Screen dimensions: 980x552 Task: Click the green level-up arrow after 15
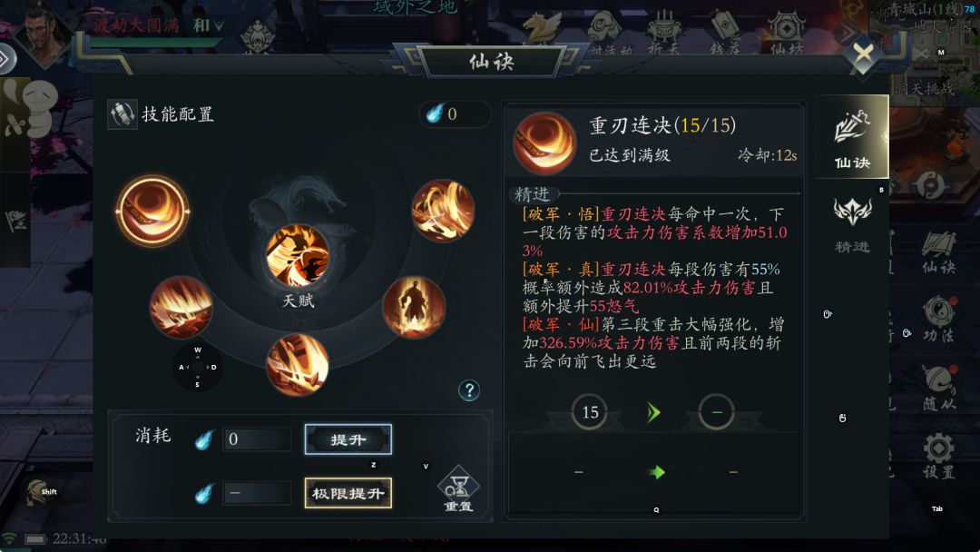[653, 412]
